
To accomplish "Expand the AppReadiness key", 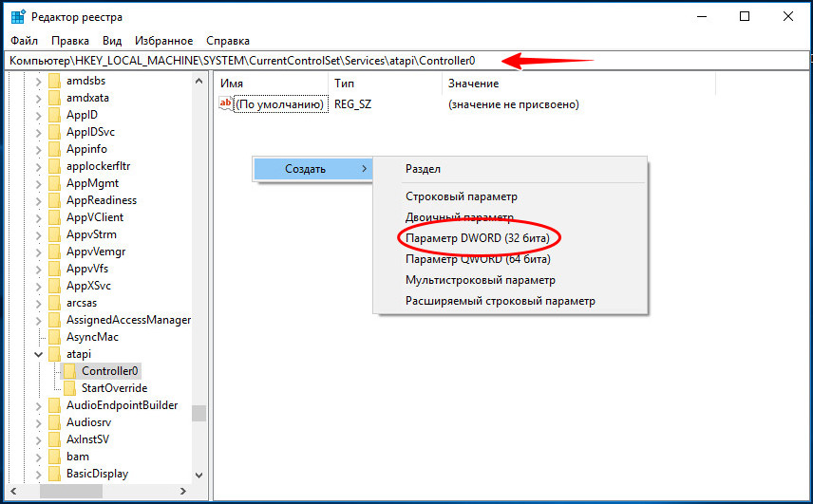I will point(38,201).
